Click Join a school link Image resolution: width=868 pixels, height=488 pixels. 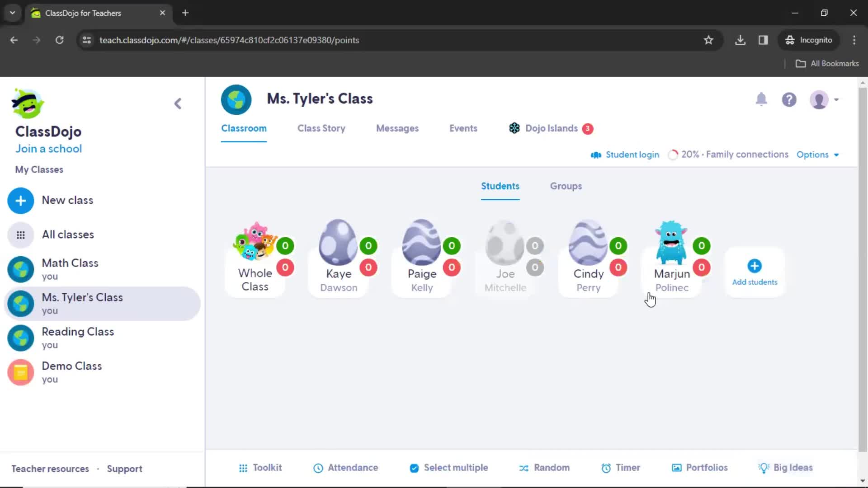pyautogui.click(x=48, y=148)
